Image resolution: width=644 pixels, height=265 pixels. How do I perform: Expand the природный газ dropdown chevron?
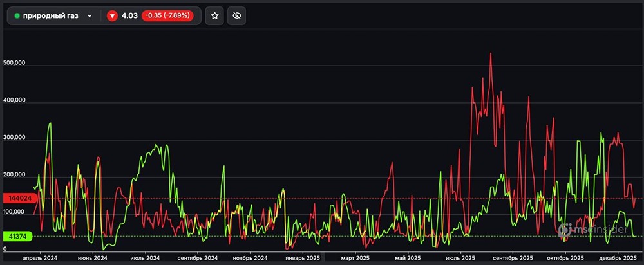(x=90, y=16)
